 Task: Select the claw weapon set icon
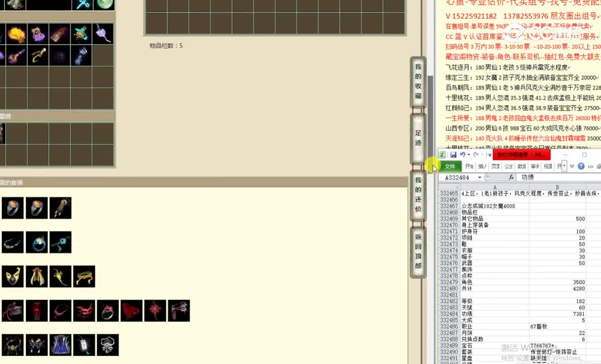(x=61, y=208)
